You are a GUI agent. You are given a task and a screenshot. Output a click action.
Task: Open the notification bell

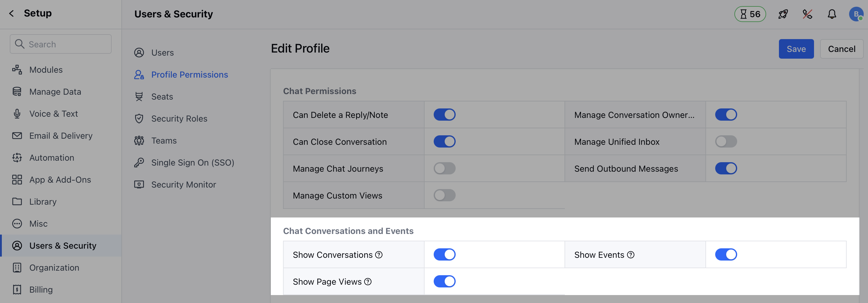pos(832,14)
